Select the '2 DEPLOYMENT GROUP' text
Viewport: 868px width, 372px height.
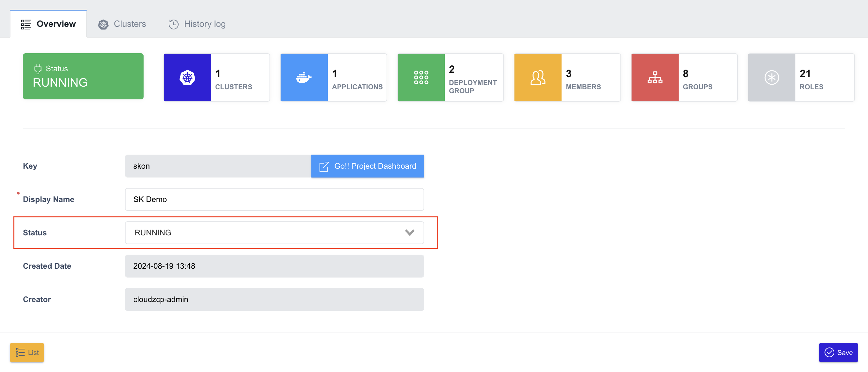(473, 80)
